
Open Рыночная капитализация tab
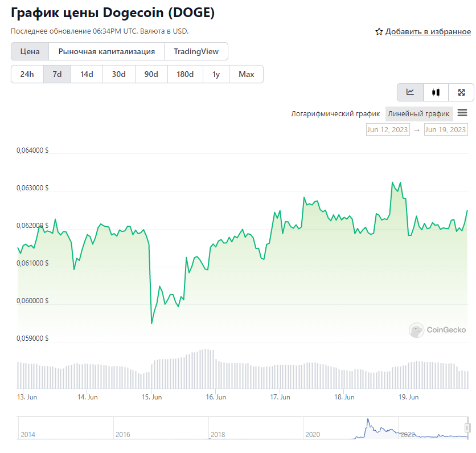[x=106, y=51]
